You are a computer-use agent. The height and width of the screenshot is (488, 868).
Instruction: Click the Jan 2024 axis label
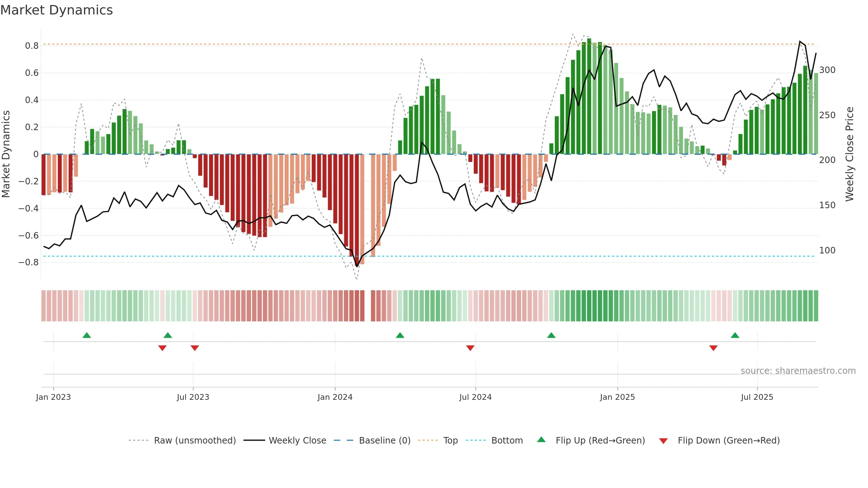tap(335, 397)
